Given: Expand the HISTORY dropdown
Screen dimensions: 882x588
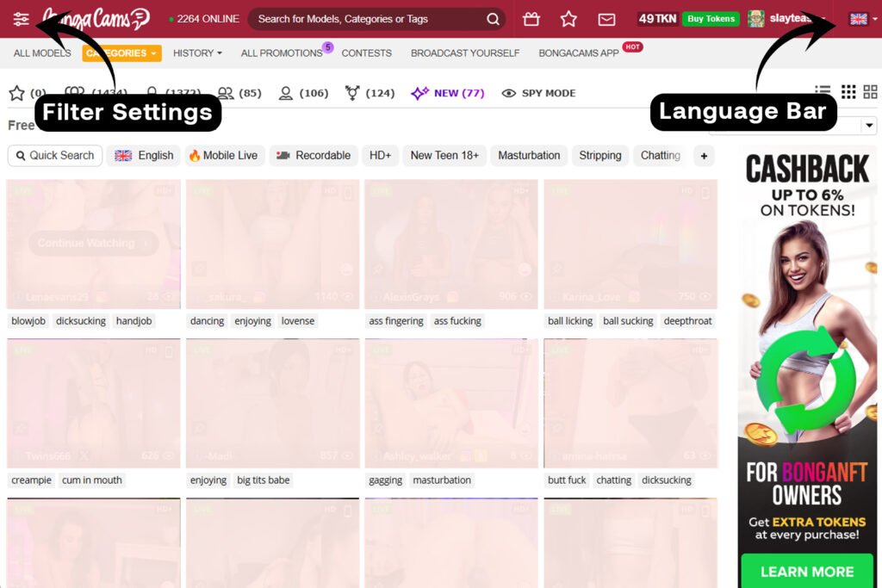Looking at the screenshot, I should pos(197,53).
